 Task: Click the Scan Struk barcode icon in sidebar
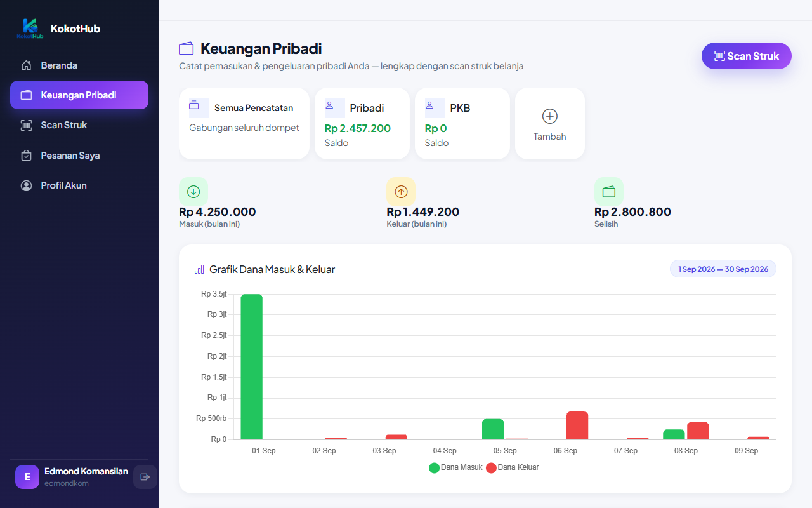tap(26, 125)
